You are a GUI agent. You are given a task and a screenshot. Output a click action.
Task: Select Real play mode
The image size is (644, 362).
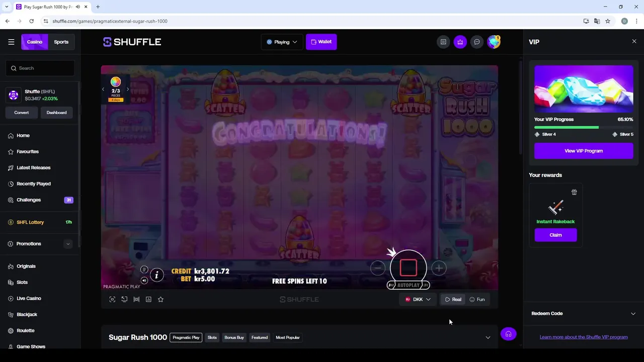453,299
